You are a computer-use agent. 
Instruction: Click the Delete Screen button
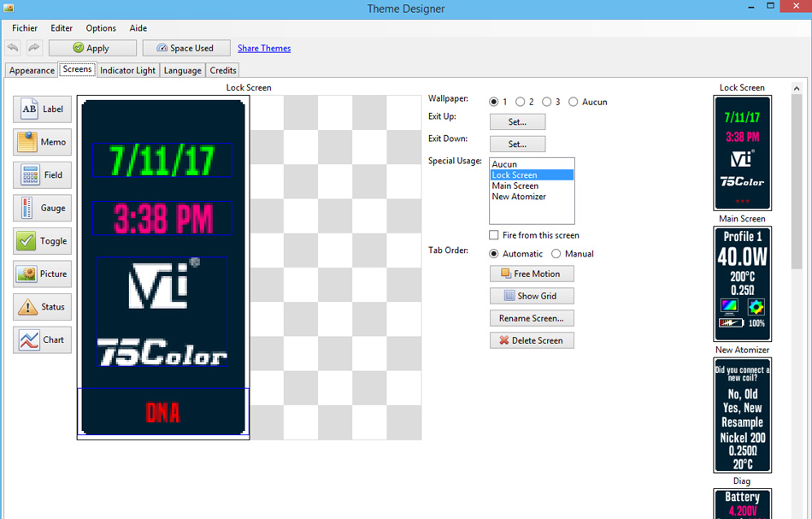[x=532, y=340]
